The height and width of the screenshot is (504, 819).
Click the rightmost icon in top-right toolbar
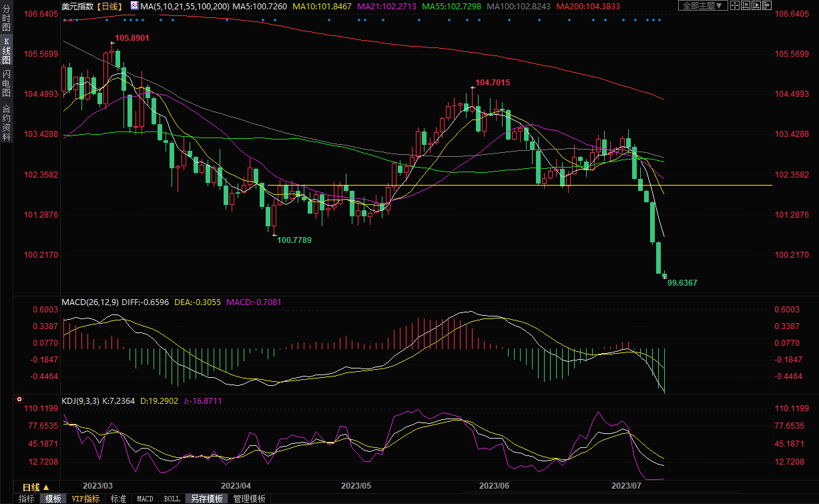click(x=766, y=5)
